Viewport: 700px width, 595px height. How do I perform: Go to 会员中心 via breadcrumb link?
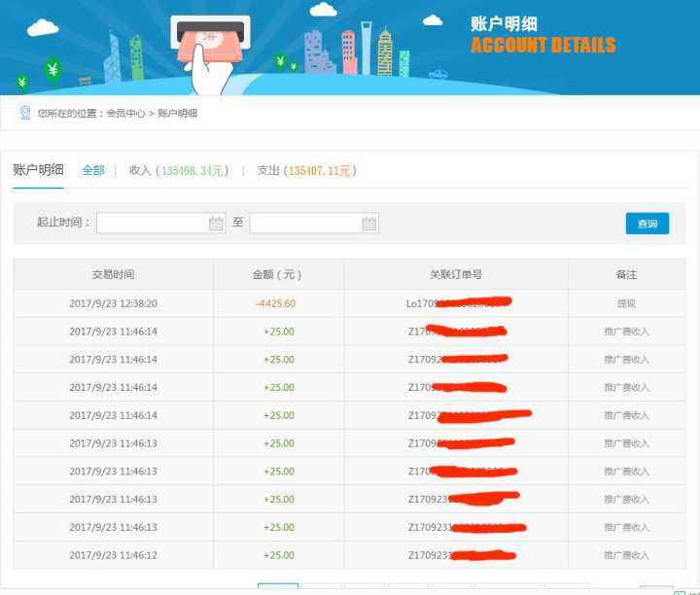point(125,114)
